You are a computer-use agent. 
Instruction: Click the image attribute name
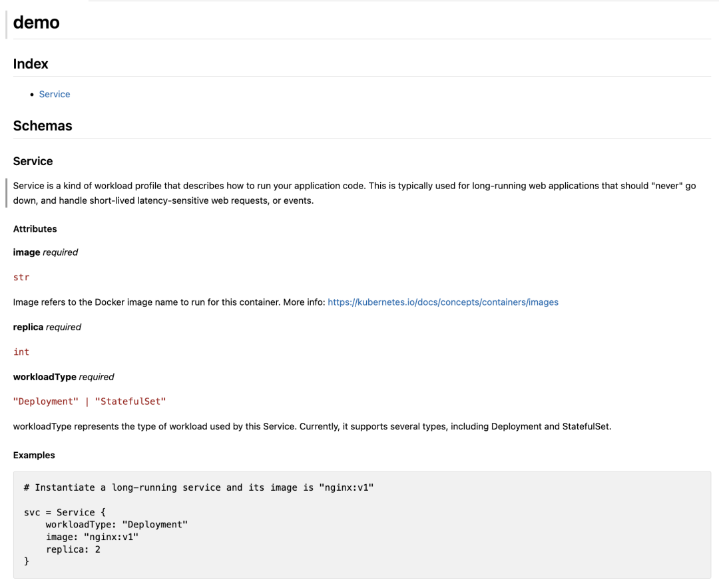(x=27, y=252)
